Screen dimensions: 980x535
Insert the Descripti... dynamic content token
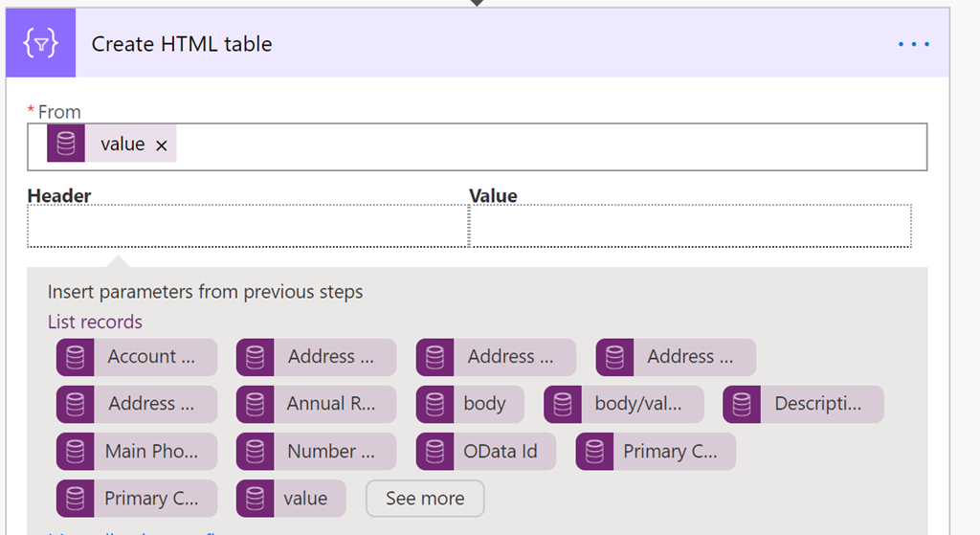coord(803,404)
